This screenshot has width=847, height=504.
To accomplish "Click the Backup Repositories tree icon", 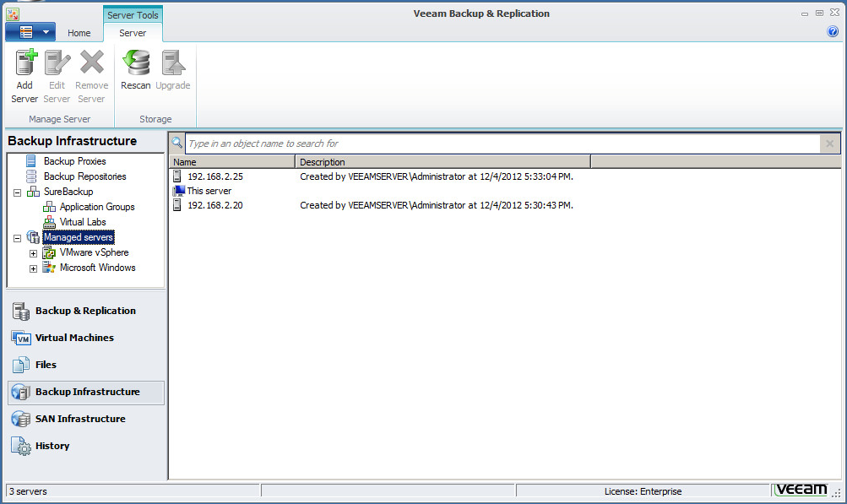I will (x=31, y=176).
